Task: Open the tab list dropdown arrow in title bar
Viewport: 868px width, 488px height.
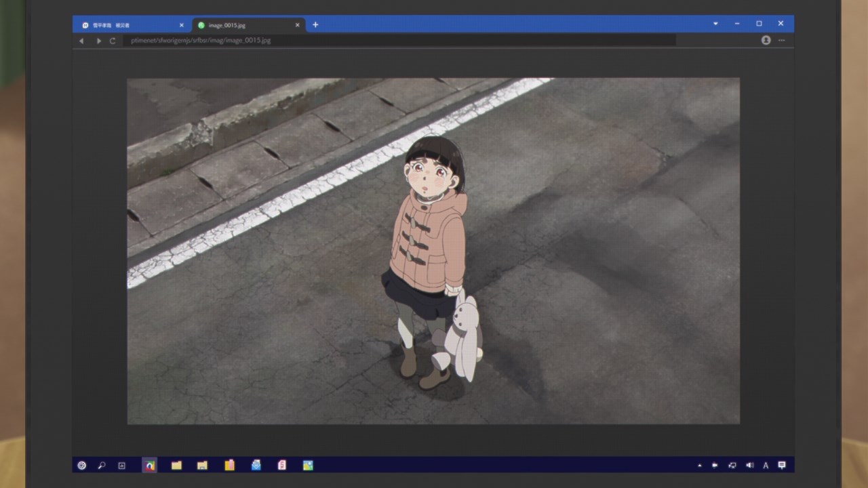Action: point(715,24)
